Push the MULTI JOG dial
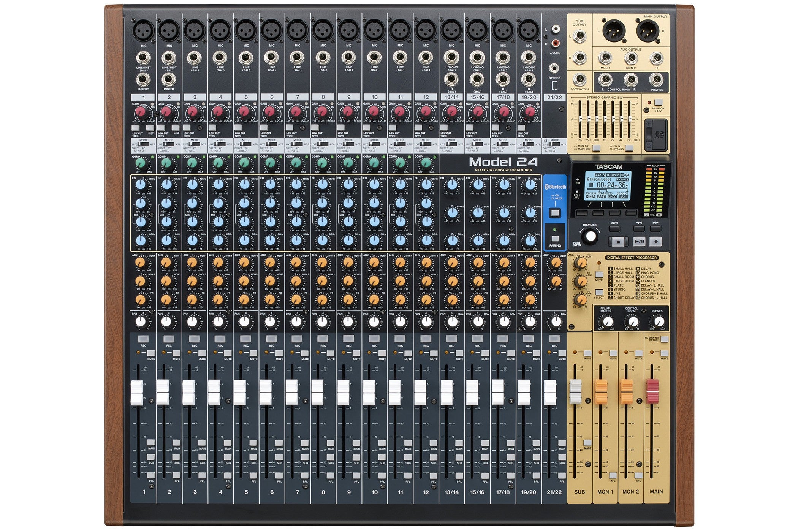The width and height of the screenshot is (798, 532). [x=591, y=236]
